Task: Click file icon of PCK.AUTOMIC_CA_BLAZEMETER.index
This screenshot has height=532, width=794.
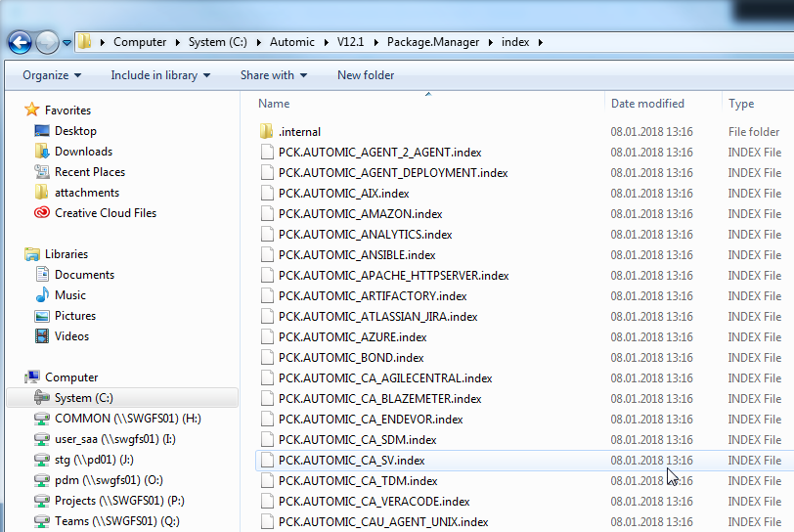Action: (x=267, y=398)
